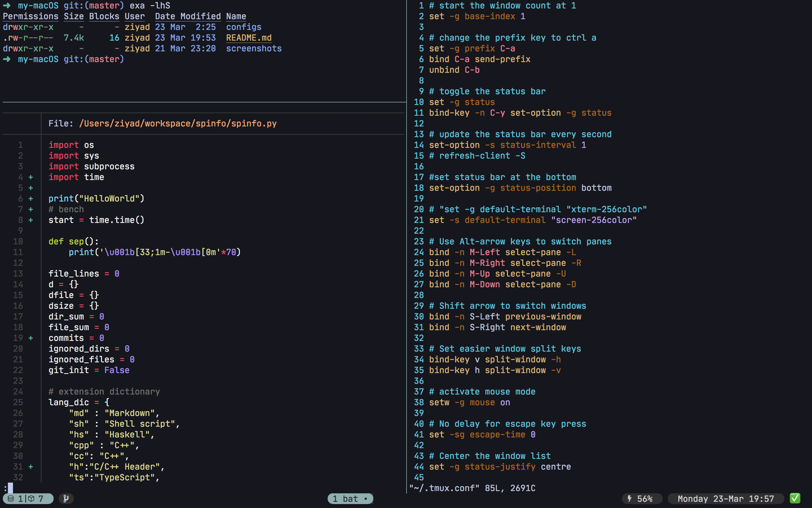Click the git branch icon pill
Image resolution: width=812 pixels, height=508 pixels.
click(66, 499)
